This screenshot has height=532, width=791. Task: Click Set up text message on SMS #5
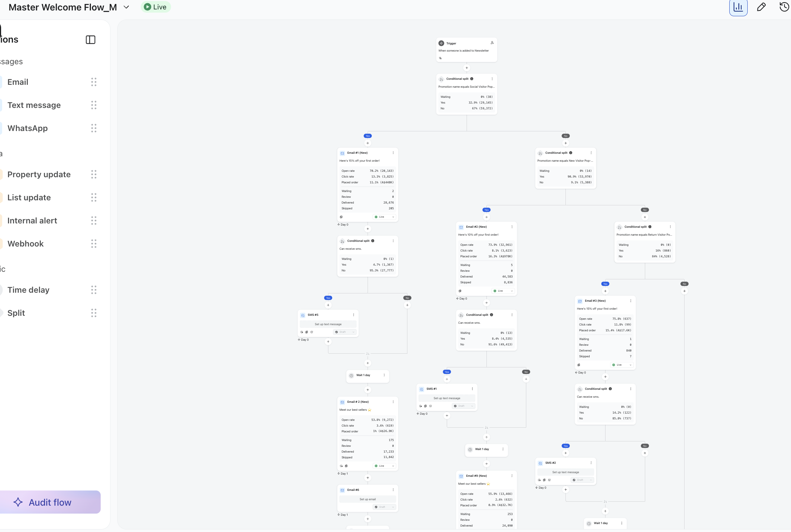[328, 324]
